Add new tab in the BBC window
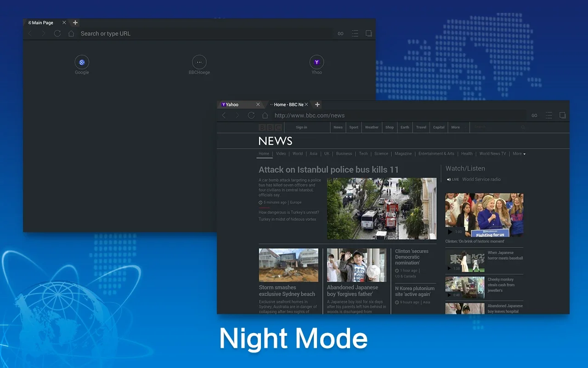The height and width of the screenshot is (368, 588). click(317, 104)
